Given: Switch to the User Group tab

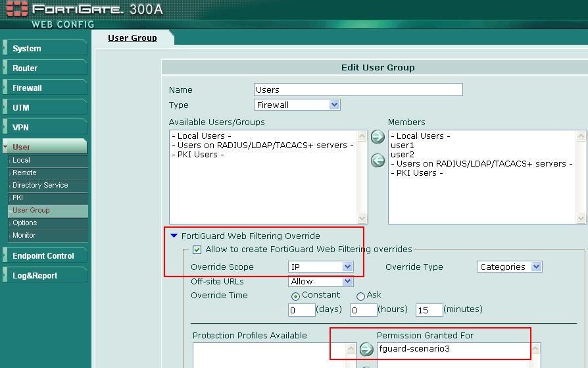Looking at the screenshot, I should [x=132, y=38].
